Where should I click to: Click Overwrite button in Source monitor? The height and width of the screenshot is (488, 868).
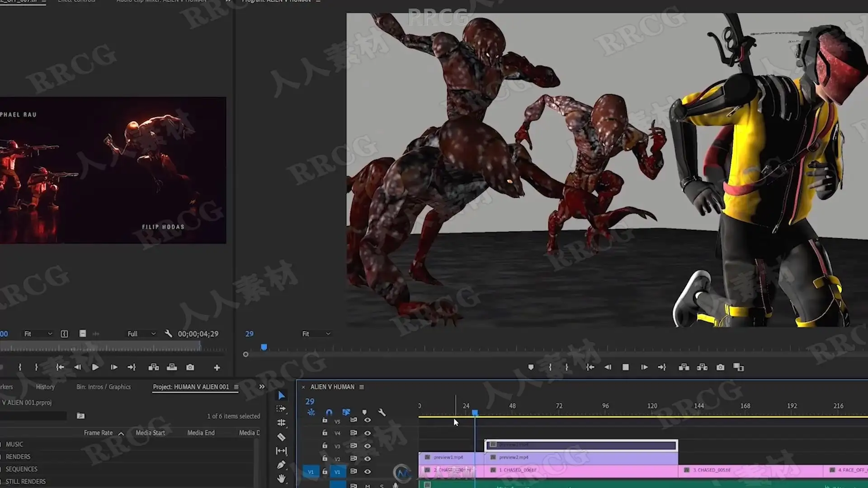coord(172,367)
